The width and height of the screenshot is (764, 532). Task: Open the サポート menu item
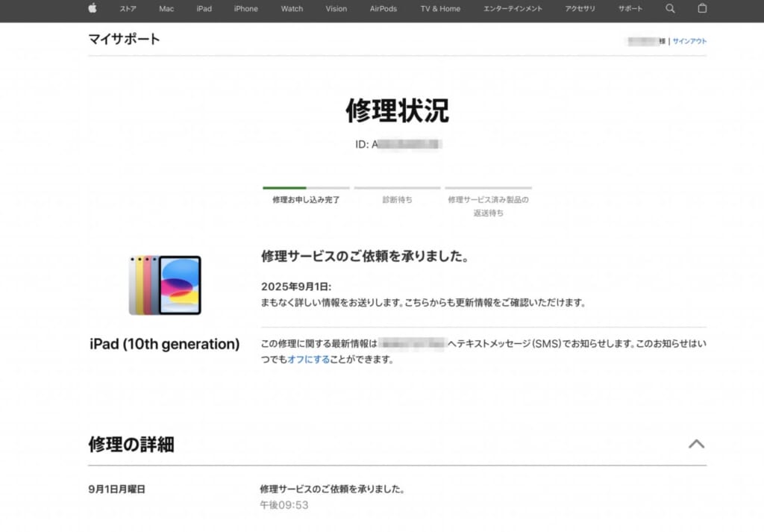pos(630,9)
